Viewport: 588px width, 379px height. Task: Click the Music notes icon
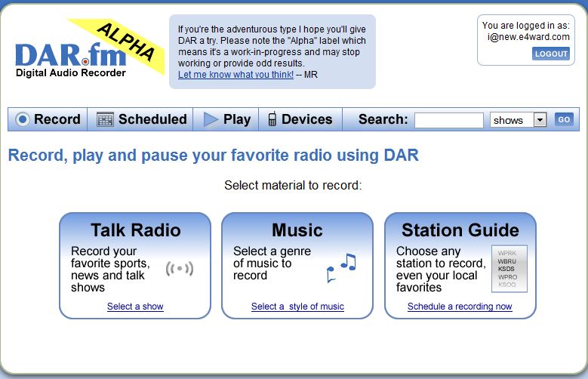341,267
